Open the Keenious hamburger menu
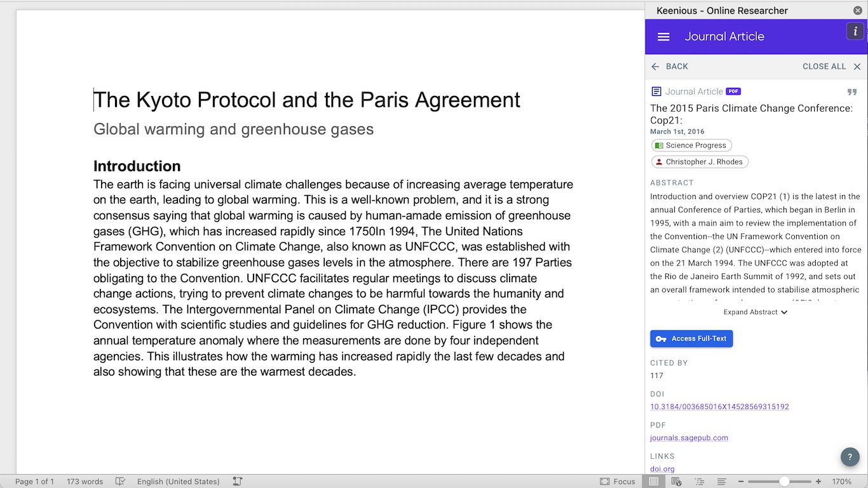 click(x=663, y=37)
